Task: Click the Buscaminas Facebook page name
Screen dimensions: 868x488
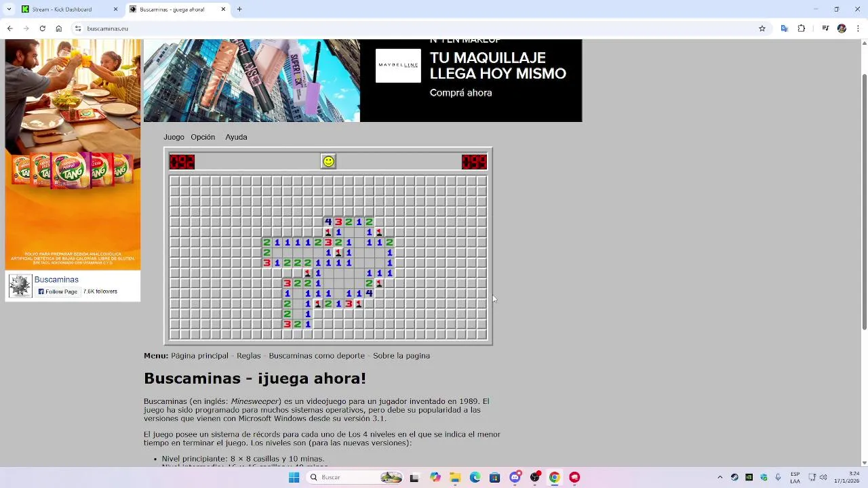Action: pyautogui.click(x=56, y=279)
